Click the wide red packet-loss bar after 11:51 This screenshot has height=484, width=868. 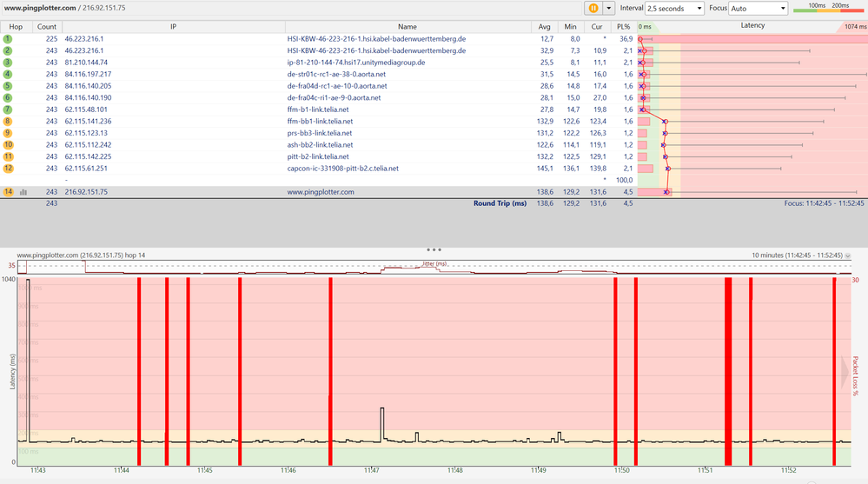[x=728, y=371]
